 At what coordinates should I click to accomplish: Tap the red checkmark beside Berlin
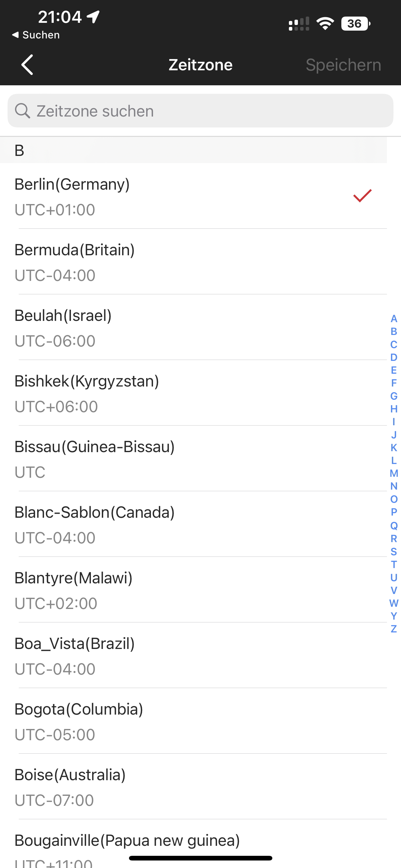(x=362, y=196)
